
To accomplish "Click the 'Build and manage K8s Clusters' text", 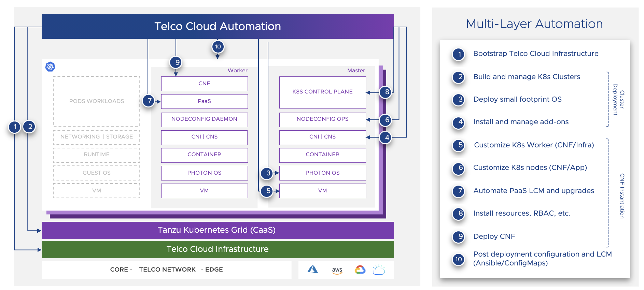I will 527,77.
